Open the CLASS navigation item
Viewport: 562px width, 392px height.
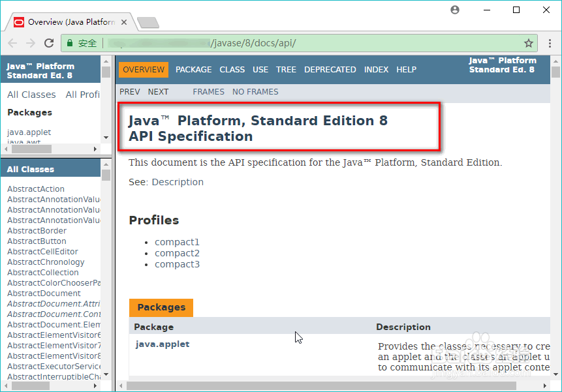point(232,69)
